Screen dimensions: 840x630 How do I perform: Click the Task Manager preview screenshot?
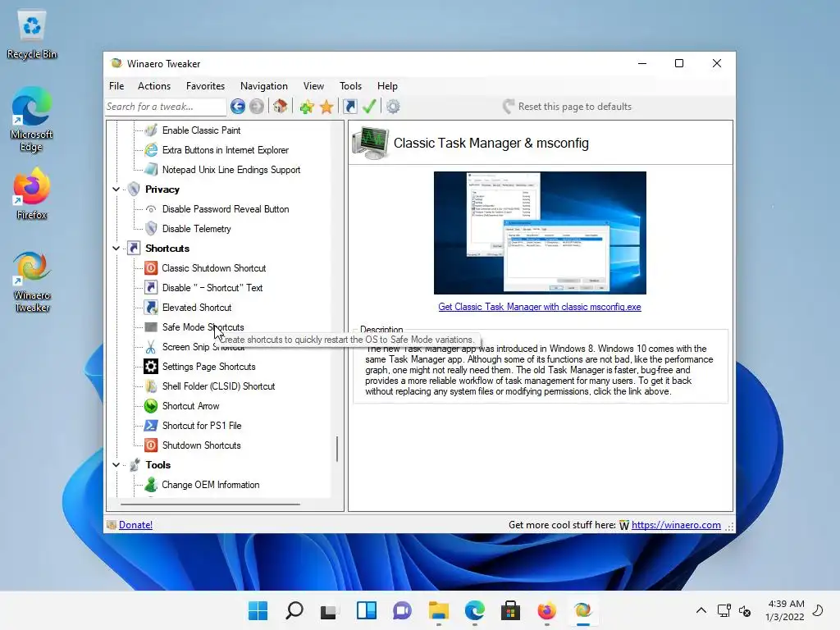click(540, 232)
